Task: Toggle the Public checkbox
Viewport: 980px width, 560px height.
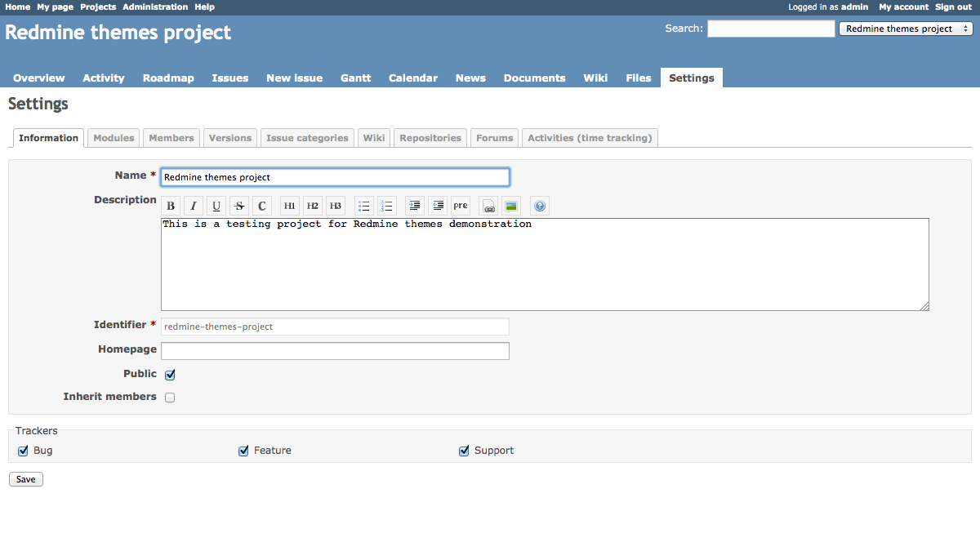Action: pyautogui.click(x=170, y=375)
